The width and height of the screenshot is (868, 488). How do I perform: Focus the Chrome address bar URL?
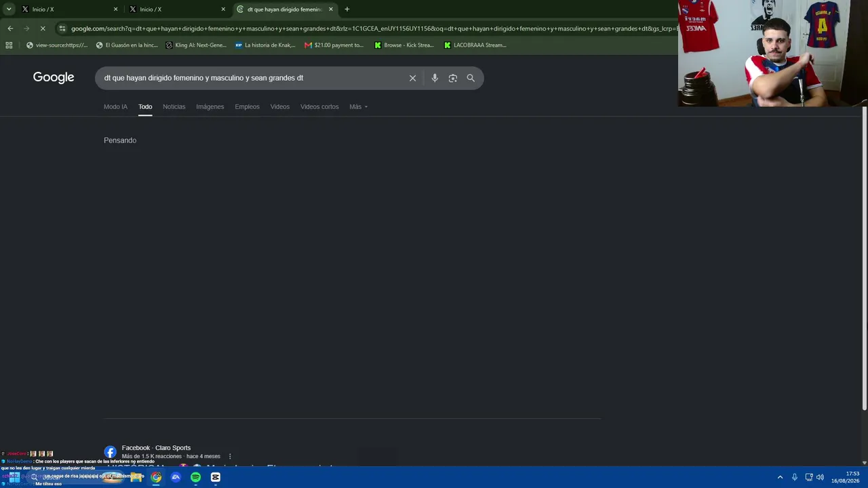pyautogui.click(x=373, y=28)
